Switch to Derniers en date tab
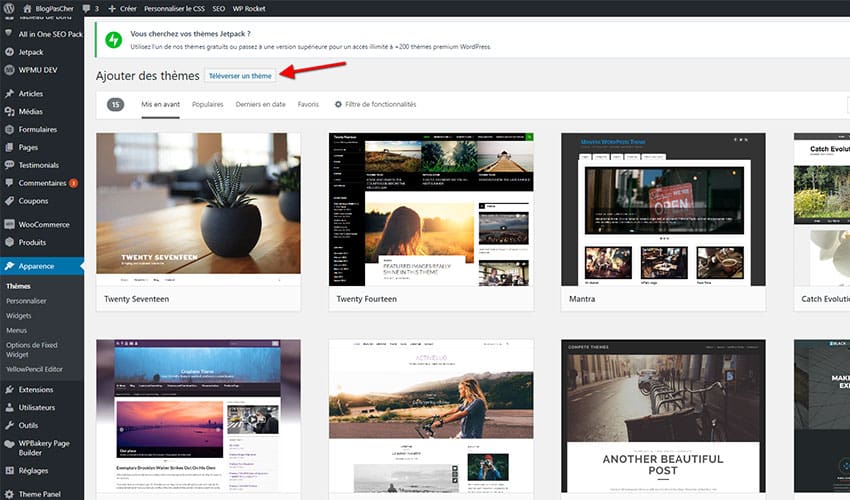Screen dimensions: 850x500 point(260,104)
